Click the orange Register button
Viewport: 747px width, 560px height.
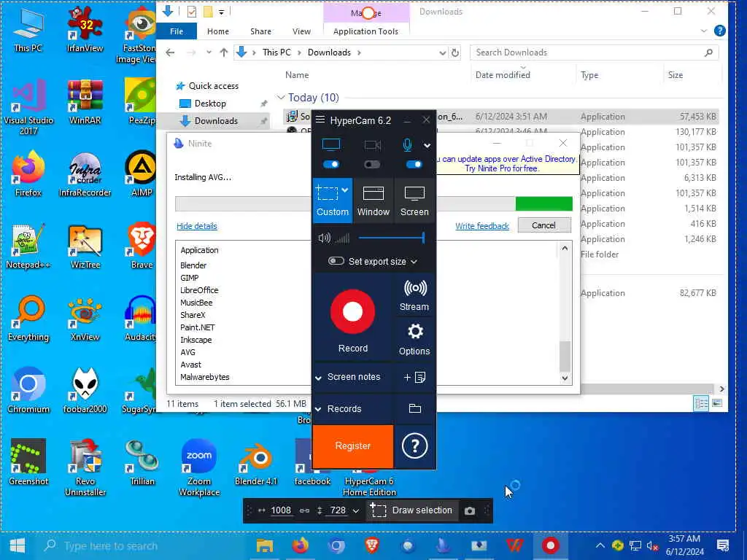point(352,446)
